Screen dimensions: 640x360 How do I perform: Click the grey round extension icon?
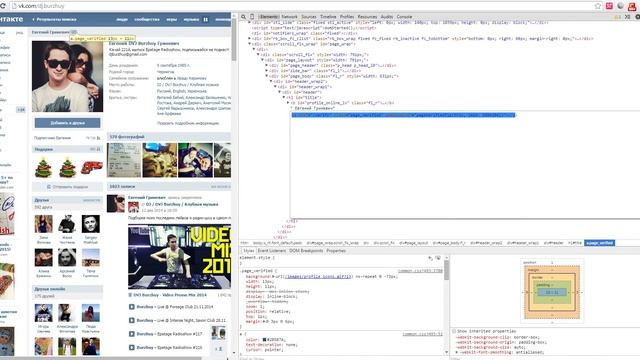(620, 6)
